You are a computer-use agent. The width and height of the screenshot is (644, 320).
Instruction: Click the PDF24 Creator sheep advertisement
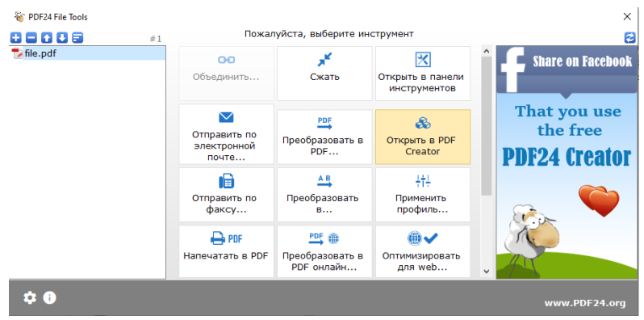(x=567, y=186)
